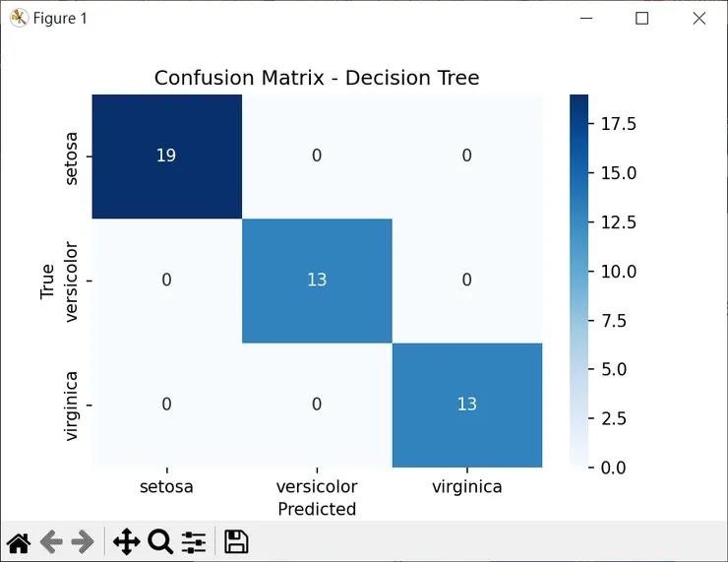This screenshot has width=728, height=562.
Task: Click the versicolor cell showing 13
Action: click(316, 281)
